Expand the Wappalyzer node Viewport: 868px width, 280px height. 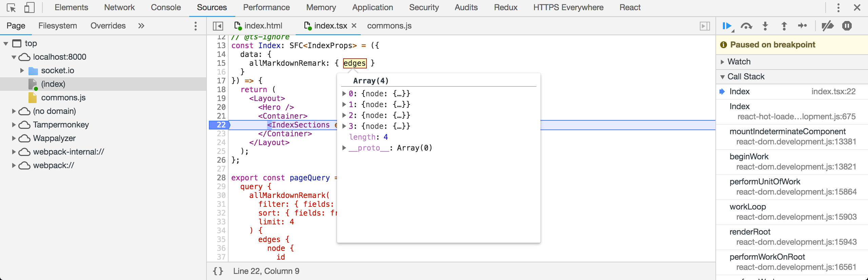pyautogui.click(x=14, y=138)
